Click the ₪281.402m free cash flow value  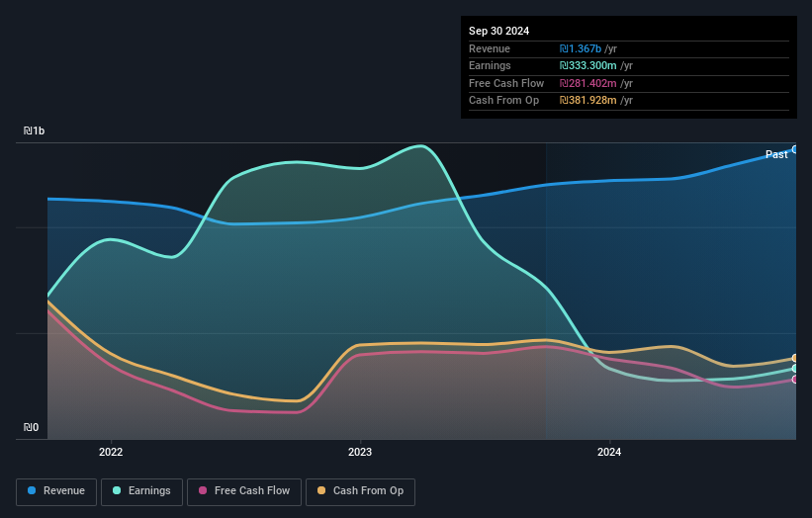point(587,83)
